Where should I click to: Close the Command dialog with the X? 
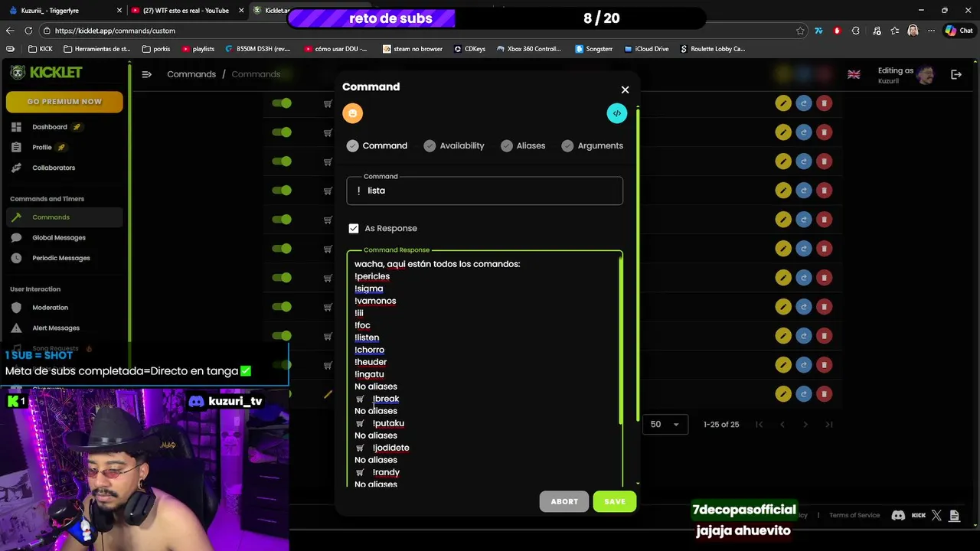625,90
